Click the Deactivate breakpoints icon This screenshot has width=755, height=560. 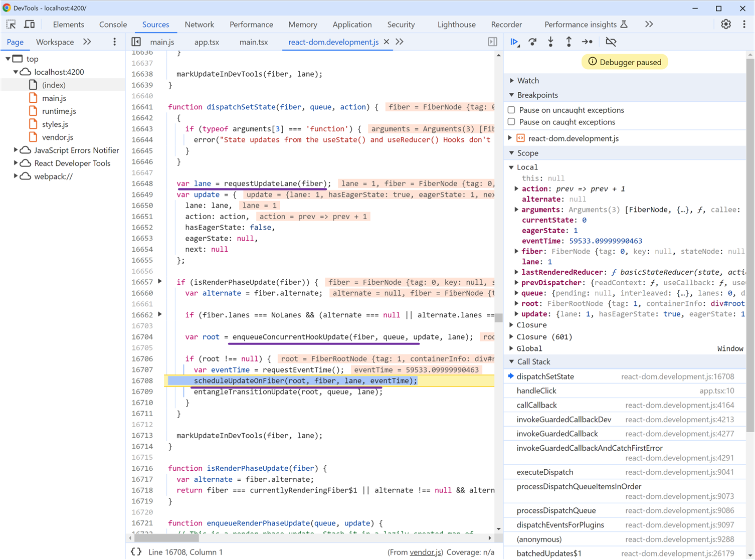611,42
